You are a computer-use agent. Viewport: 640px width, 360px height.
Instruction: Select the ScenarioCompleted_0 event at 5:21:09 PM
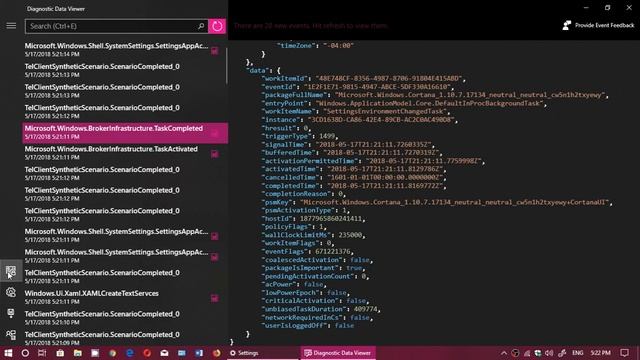(124, 338)
